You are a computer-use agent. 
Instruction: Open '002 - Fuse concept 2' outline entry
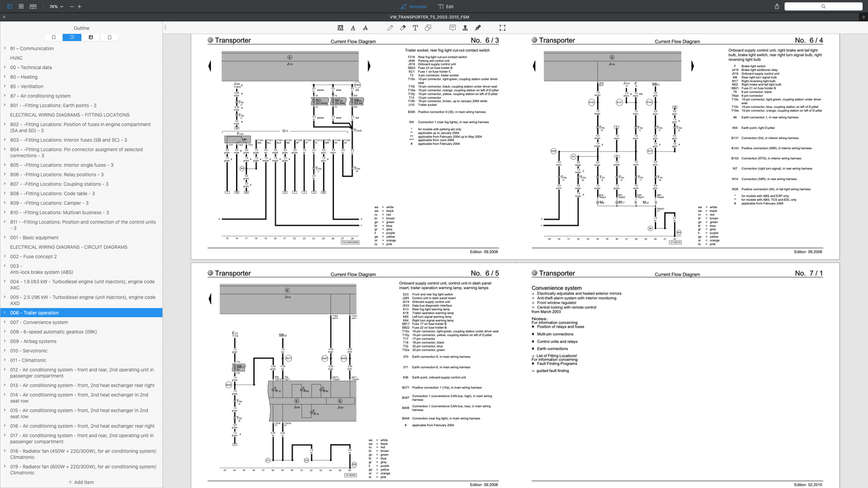pos(33,256)
